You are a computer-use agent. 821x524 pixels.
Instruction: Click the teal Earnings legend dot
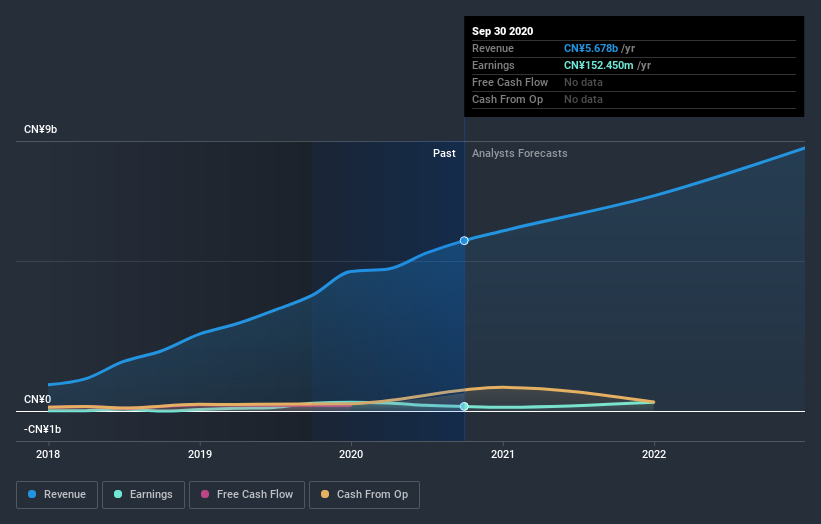118,494
